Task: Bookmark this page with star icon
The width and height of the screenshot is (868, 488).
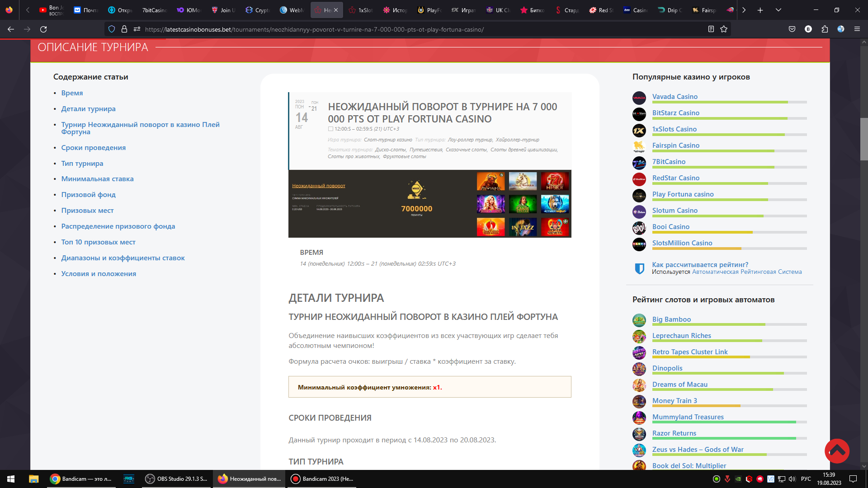Action: tap(724, 29)
